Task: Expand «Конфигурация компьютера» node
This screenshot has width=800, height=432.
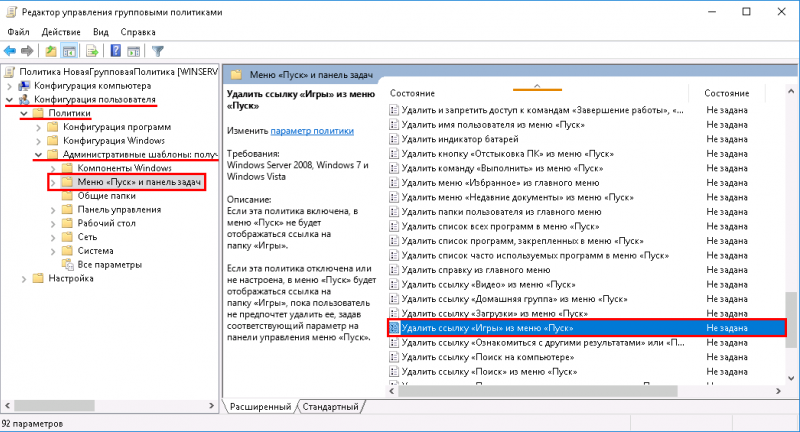Action: click(9, 86)
